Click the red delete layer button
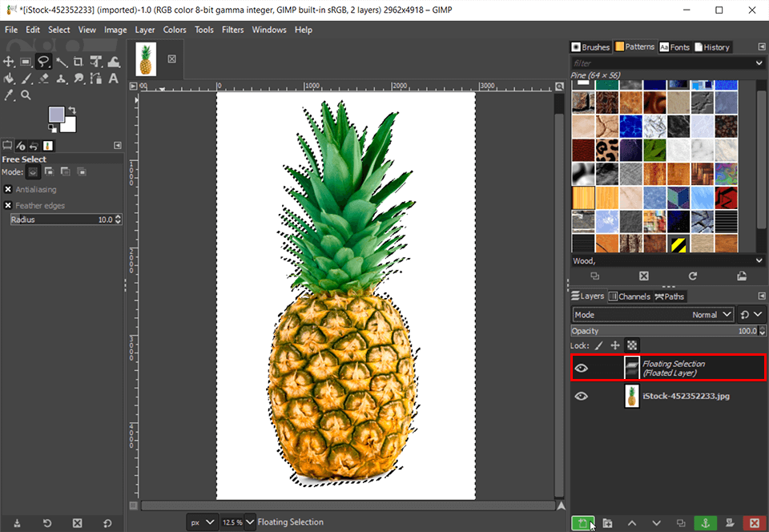This screenshot has height=532, width=769. (x=752, y=523)
